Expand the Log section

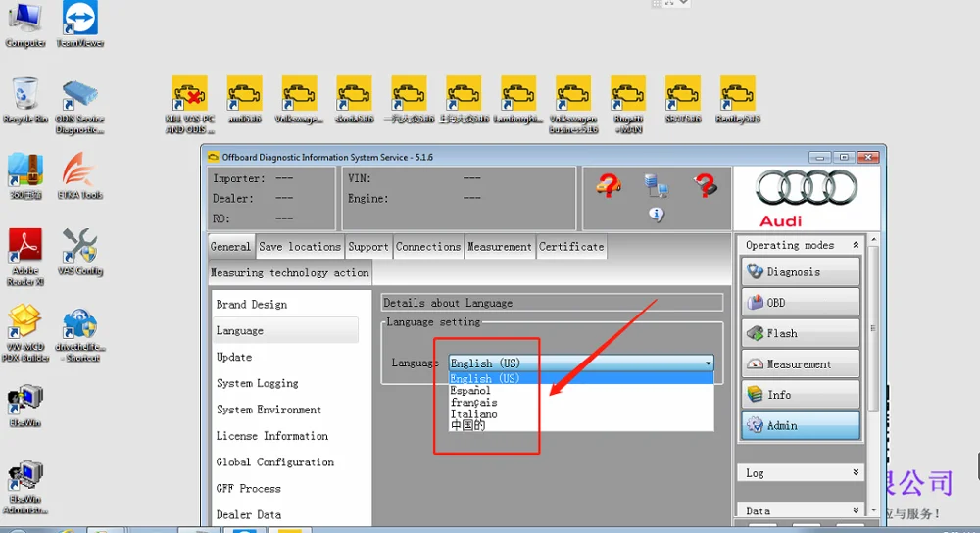pos(856,473)
